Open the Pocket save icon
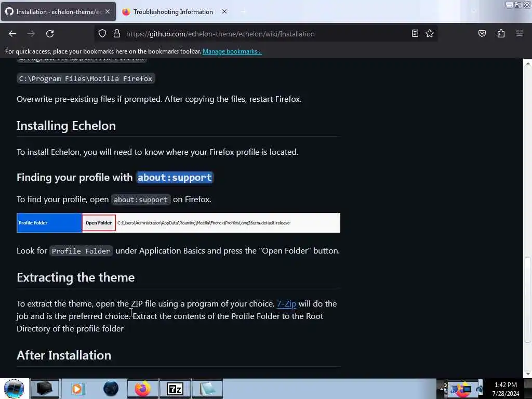532x399 pixels. (482, 33)
